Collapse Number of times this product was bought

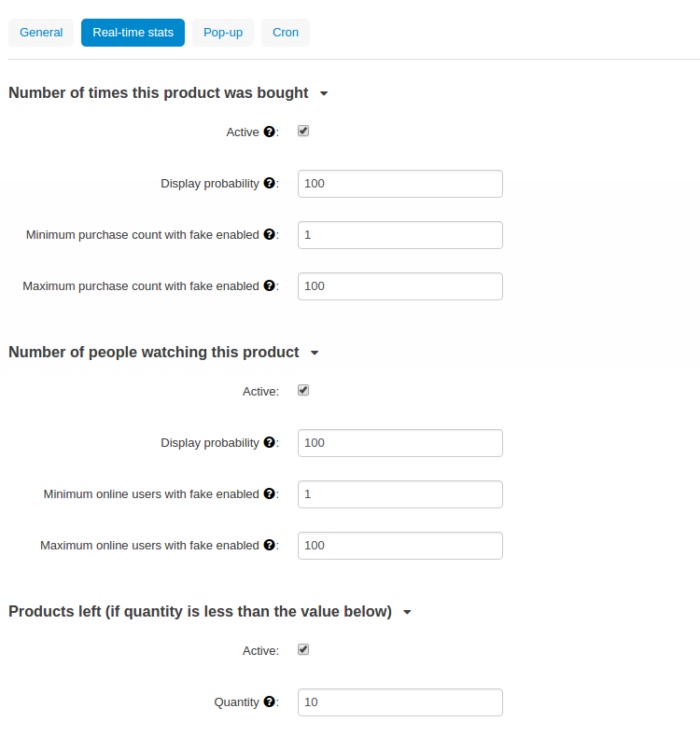tap(324, 93)
